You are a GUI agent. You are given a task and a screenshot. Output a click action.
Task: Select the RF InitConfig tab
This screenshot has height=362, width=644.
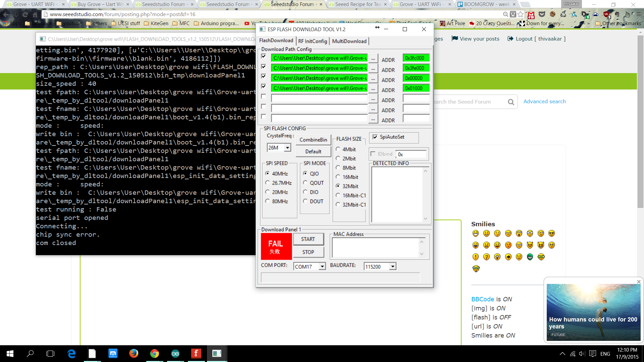coord(312,41)
